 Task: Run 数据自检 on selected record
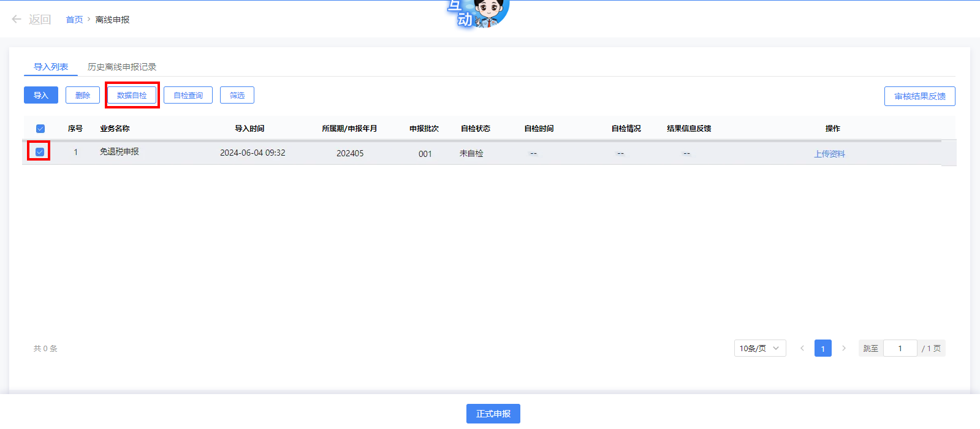[x=132, y=95]
